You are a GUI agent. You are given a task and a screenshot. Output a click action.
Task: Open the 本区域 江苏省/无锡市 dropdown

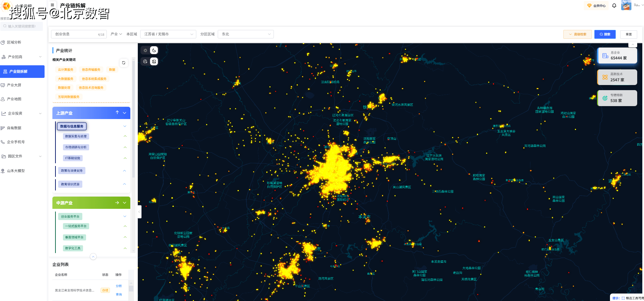coord(168,34)
